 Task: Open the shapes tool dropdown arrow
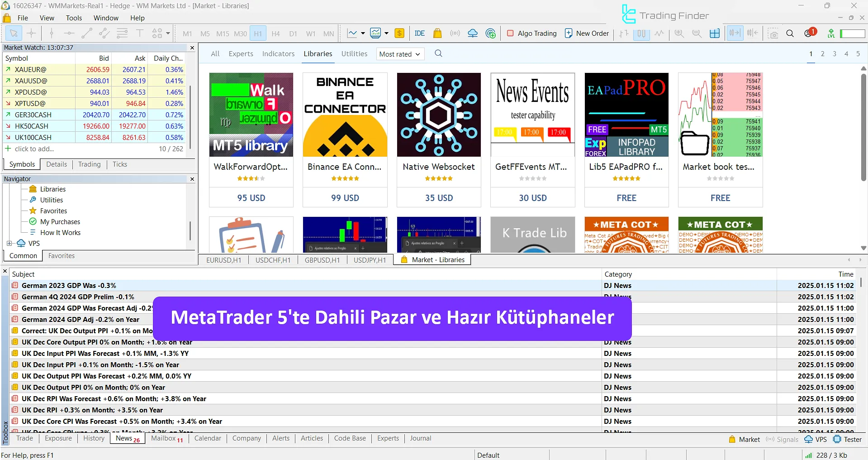tap(166, 34)
